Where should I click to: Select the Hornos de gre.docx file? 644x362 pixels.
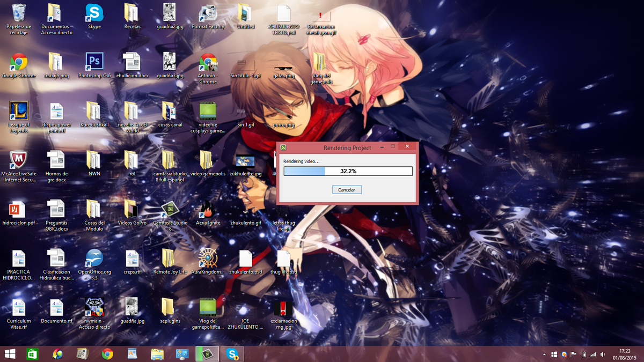click(56, 166)
